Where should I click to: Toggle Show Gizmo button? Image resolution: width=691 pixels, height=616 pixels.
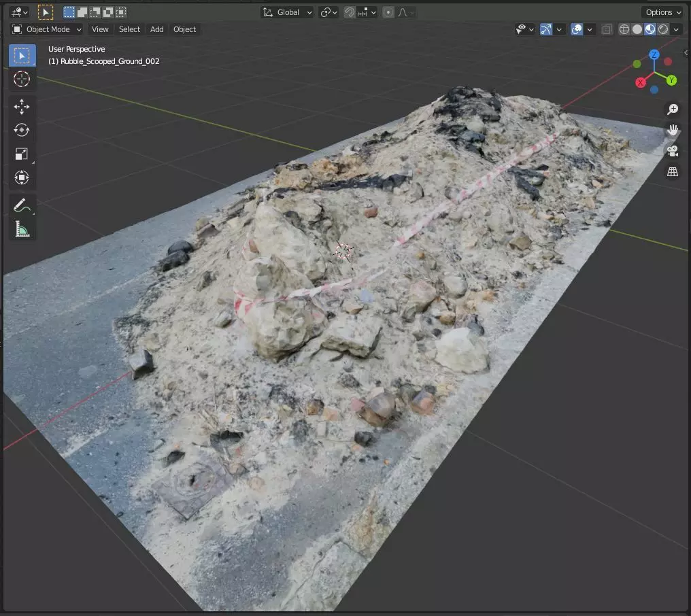pos(546,29)
